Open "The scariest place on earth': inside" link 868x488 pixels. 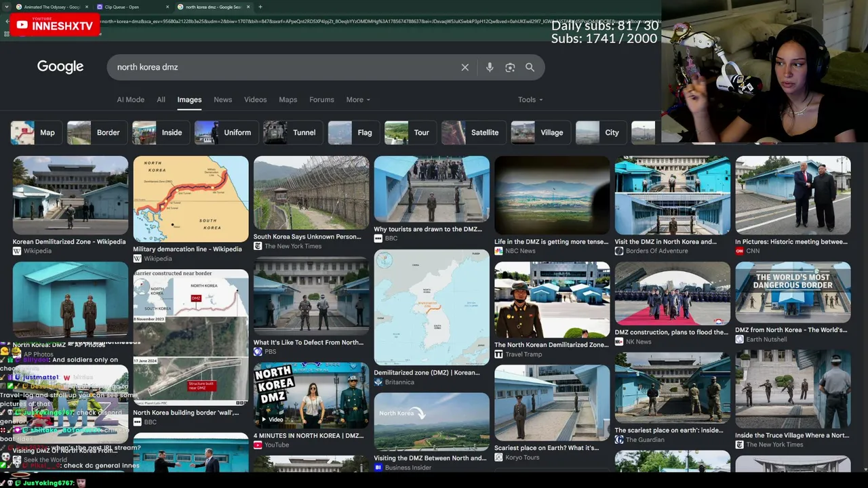click(669, 430)
